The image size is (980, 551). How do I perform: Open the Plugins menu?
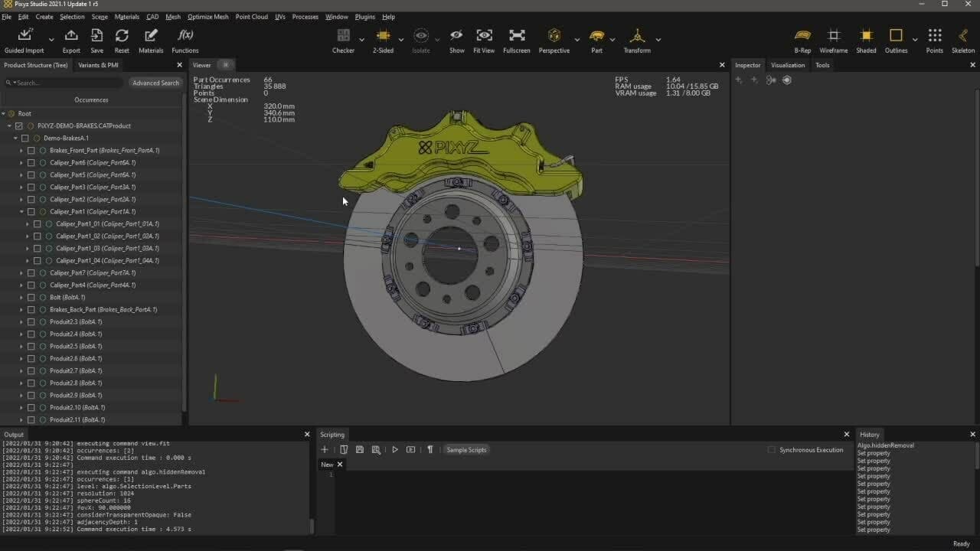click(364, 17)
